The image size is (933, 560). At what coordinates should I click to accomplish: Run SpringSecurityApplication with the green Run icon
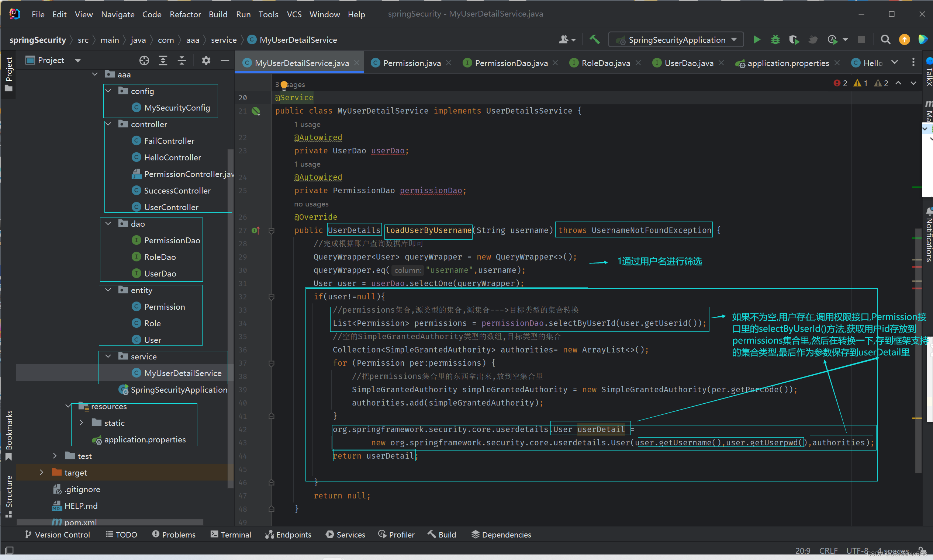[x=757, y=39]
